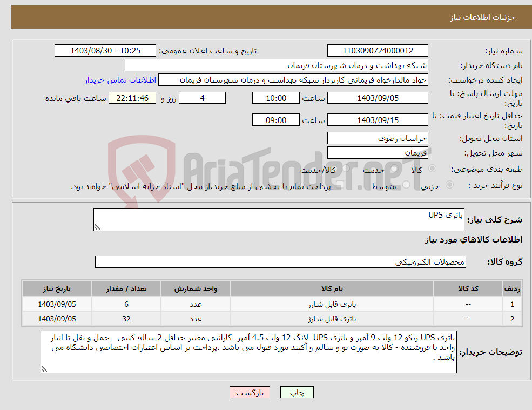Image resolution: width=532 pixels, height=410 pixels.
Task: Click the need number field 1103090724000012
Action: click(x=378, y=51)
